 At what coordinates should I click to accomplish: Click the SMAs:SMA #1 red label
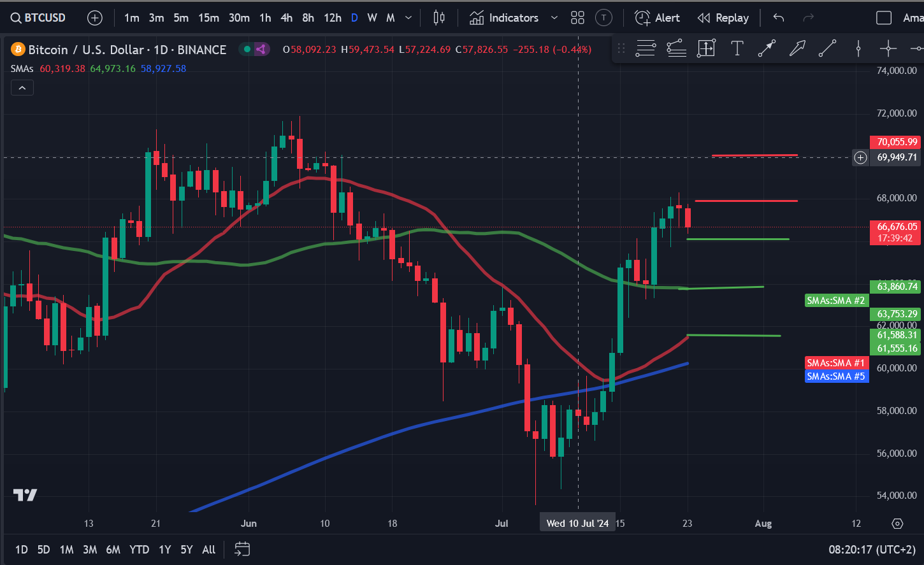[x=835, y=362]
